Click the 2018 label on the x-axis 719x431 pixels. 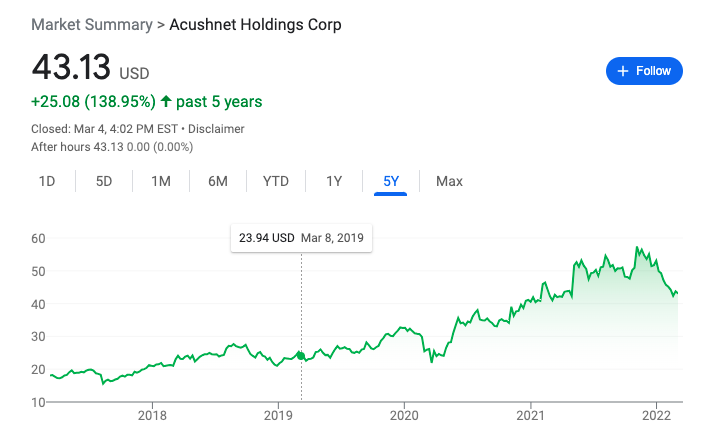[152, 416]
